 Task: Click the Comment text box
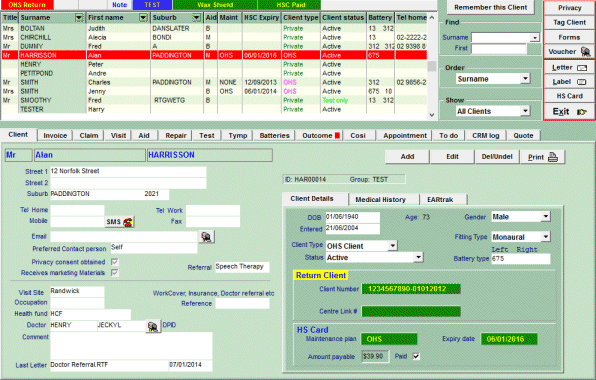tap(131, 346)
